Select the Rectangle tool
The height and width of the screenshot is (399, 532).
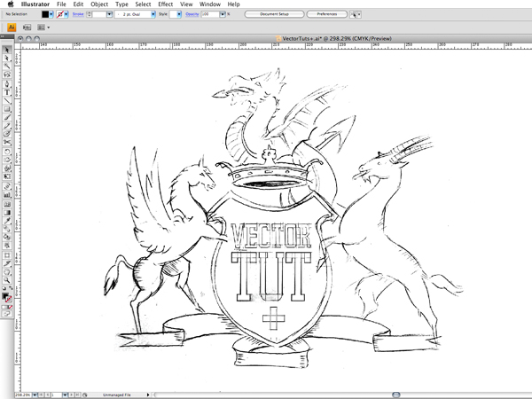pos(7,108)
